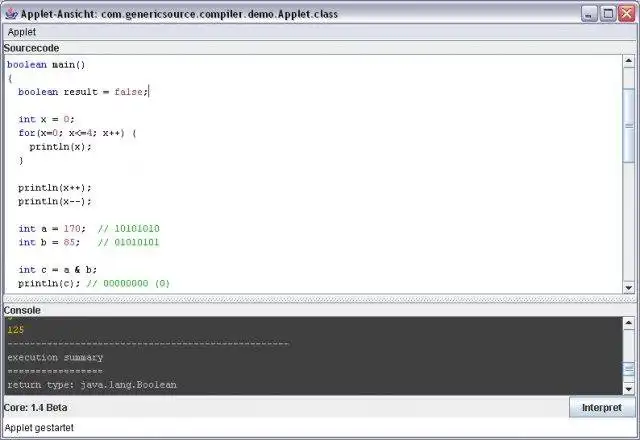The width and height of the screenshot is (640, 440).
Task: Click the line 'boolean main()'
Action: pyautogui.click(x=46, y=64)
